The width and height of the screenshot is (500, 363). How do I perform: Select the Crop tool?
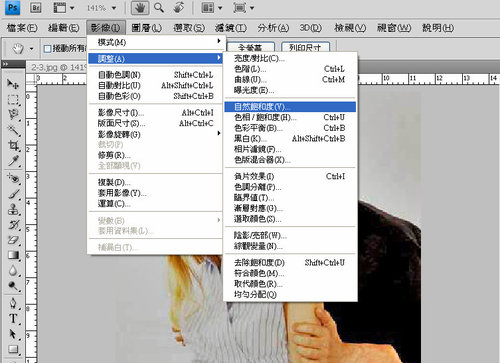coord(13,146)
